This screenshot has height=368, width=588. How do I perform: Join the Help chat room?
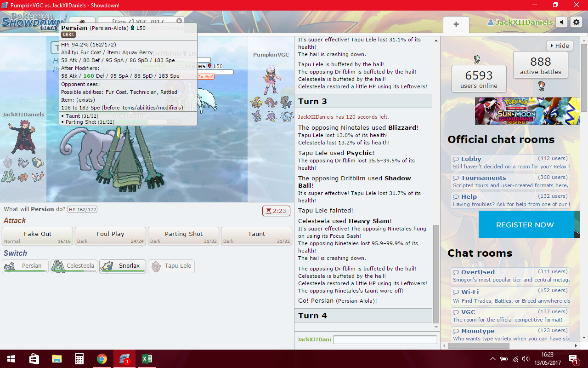[x=510, y=200]
